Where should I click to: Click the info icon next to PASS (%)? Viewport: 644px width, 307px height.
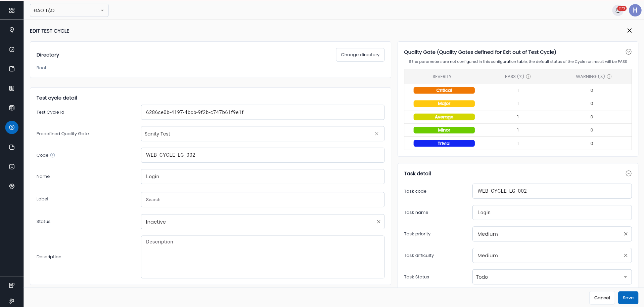click(x=528, y=77)
